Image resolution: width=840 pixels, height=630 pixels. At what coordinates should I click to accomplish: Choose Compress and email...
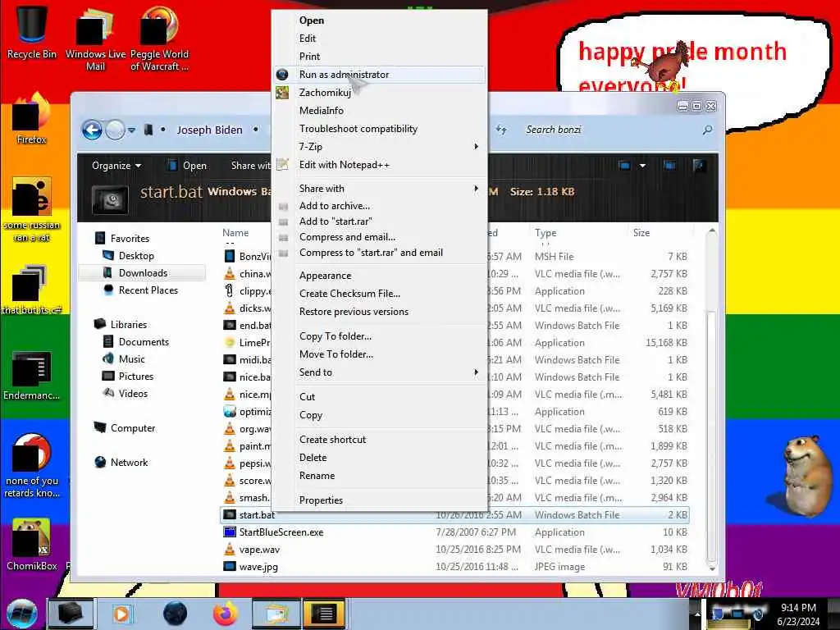pos(347,237)
